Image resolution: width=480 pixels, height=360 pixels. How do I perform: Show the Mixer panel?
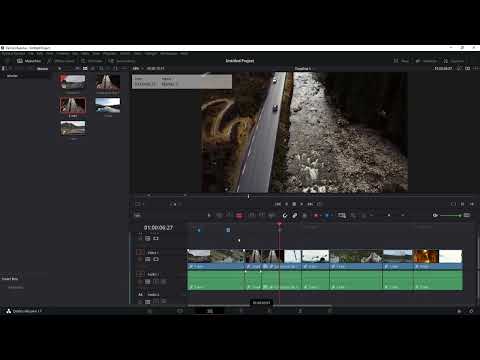pos(401,61)
